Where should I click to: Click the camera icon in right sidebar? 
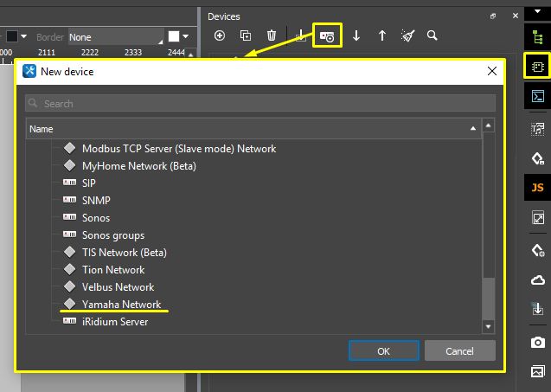tap(537, 343)
